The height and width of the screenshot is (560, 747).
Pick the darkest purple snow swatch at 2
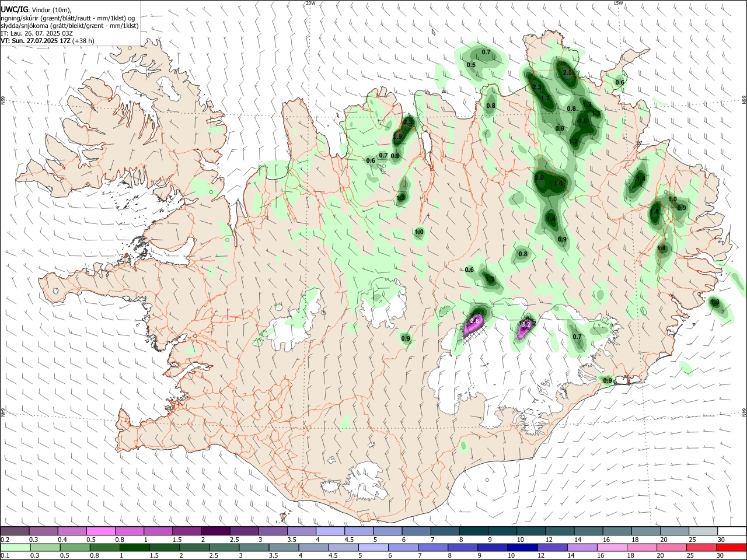pyautogui.click(x=215, y=531)
